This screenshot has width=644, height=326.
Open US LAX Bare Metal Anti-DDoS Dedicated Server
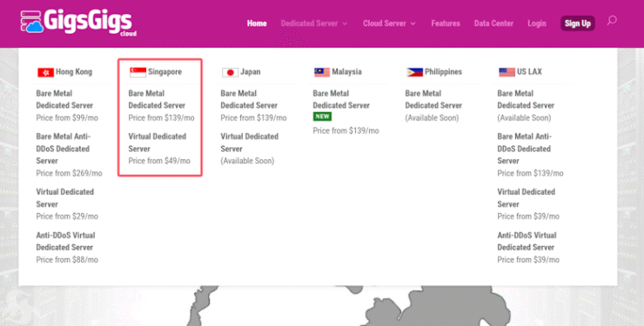(525, 149)
